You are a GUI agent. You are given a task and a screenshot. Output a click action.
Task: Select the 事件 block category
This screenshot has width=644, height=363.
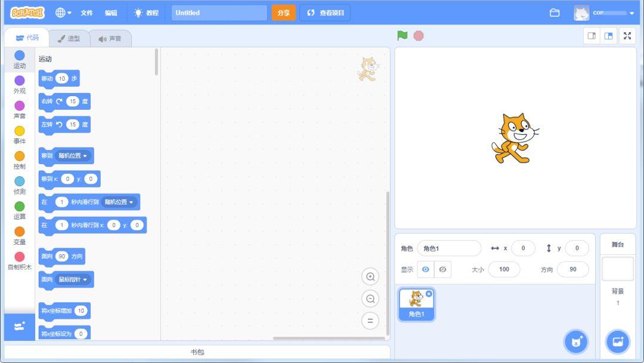[x=19, y=136]
